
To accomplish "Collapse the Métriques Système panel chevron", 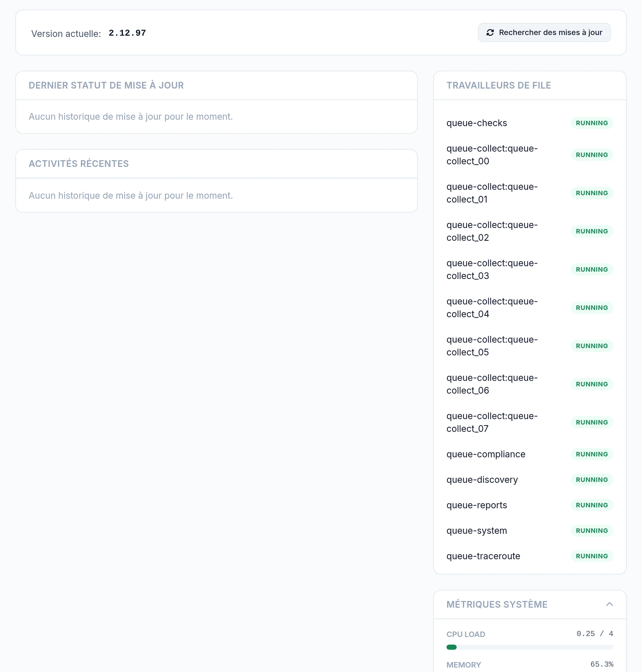I will point(610,604).
